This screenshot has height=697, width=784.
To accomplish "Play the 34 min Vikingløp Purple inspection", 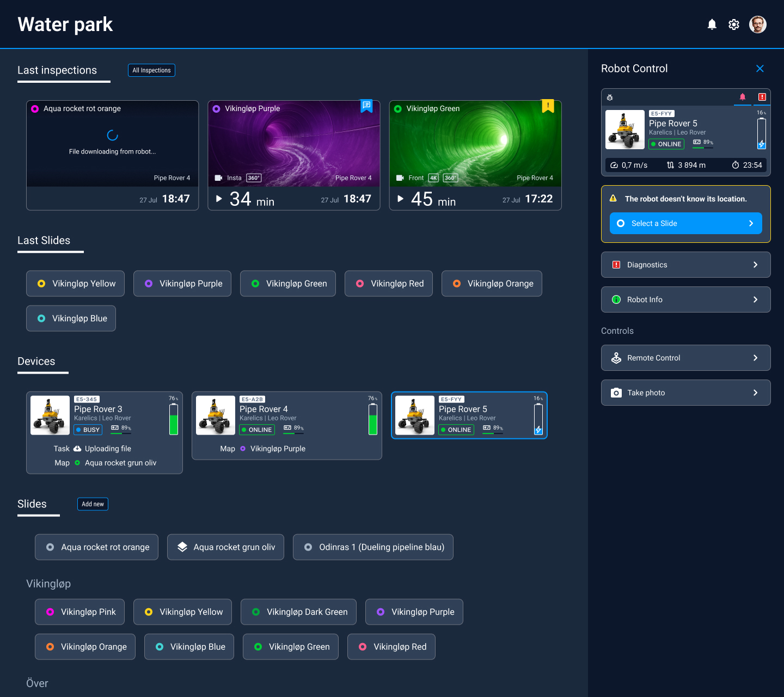I will point(219,199).
